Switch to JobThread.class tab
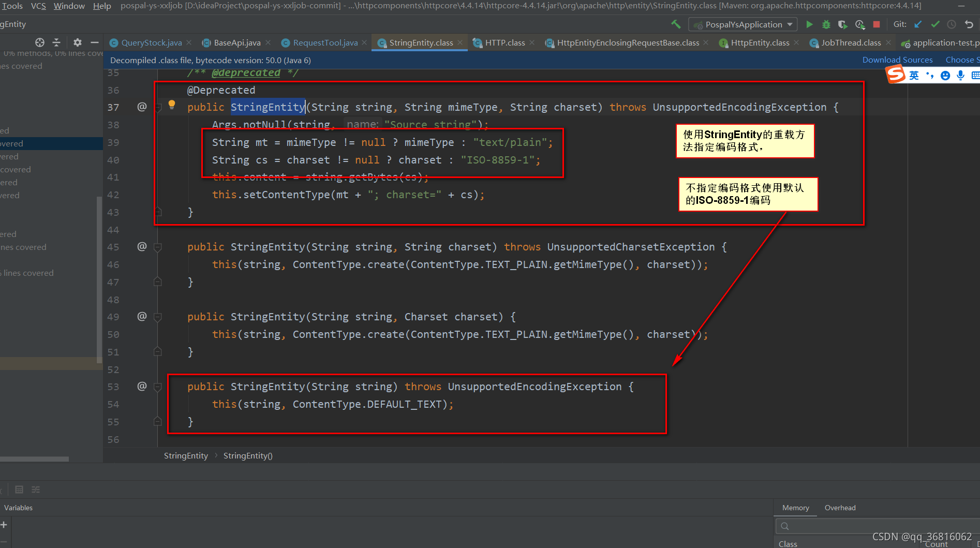Image resolution: width=980 pixels, height=548 pixels. pos(851,42)
